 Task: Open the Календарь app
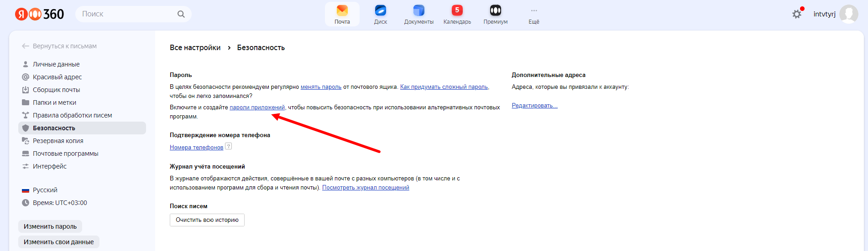point(457,15)
